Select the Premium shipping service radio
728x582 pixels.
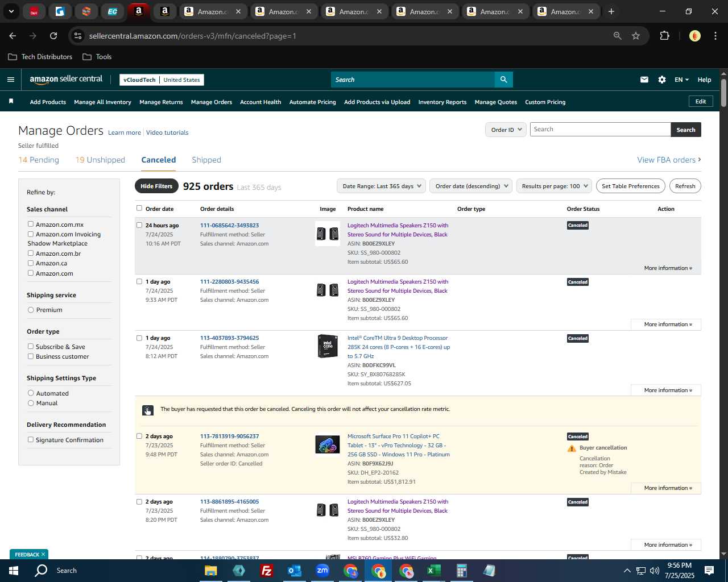click(31, 310)
